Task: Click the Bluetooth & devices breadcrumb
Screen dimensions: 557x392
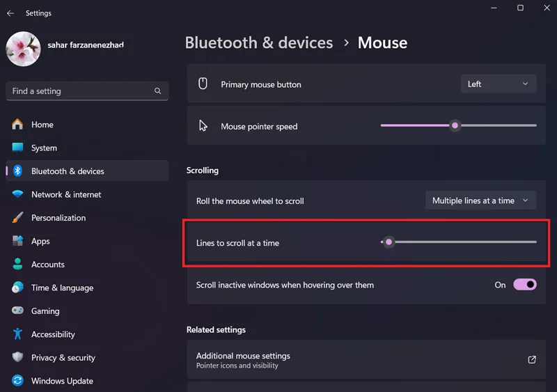Action: pyautogui.click(x=259, y=42)
